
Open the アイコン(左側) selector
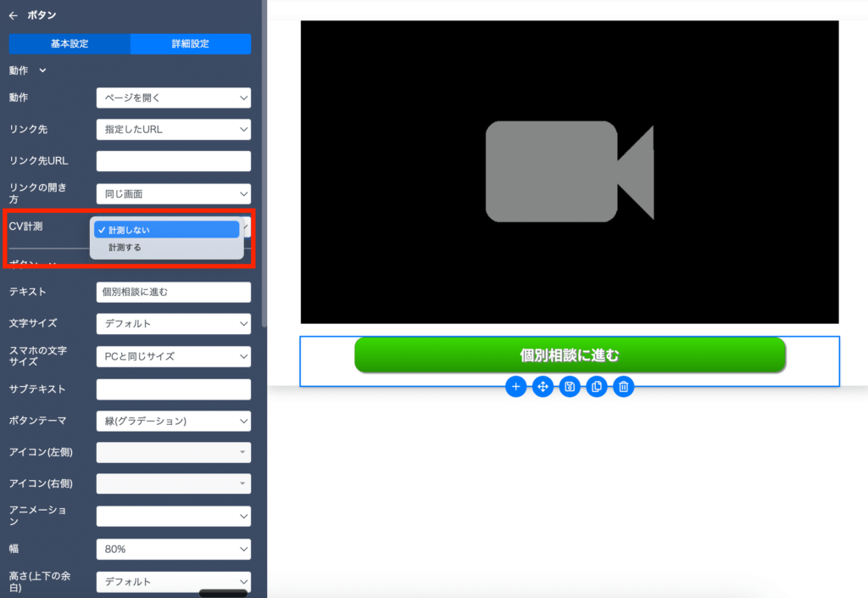click(173, 452)
